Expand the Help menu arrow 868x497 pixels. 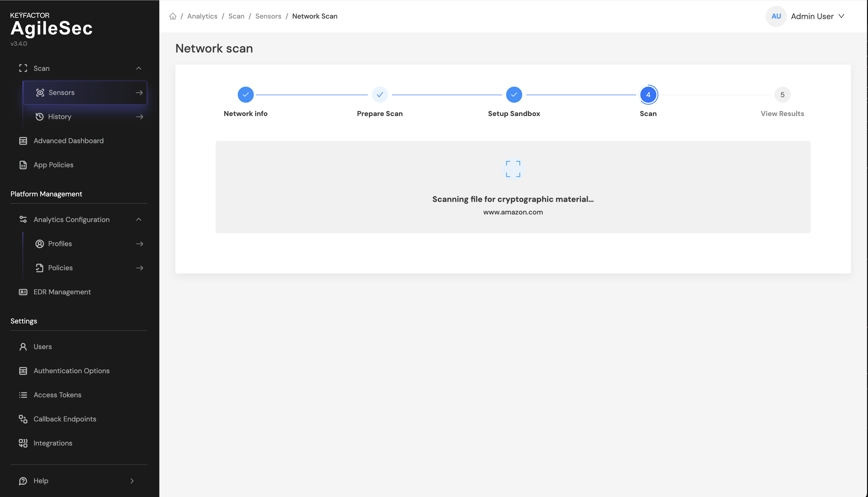click(132, 481)
